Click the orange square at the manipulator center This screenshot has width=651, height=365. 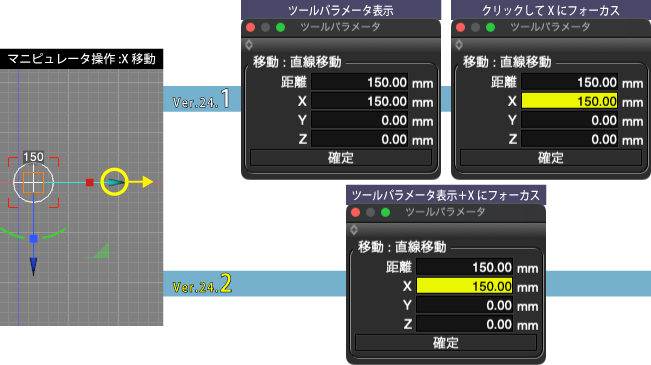click(33, 182)
